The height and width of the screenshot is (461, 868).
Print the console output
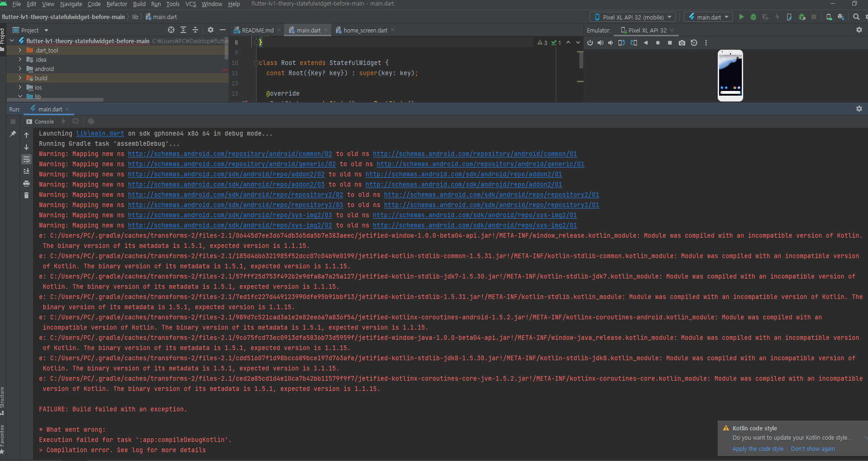pos(26,183)
